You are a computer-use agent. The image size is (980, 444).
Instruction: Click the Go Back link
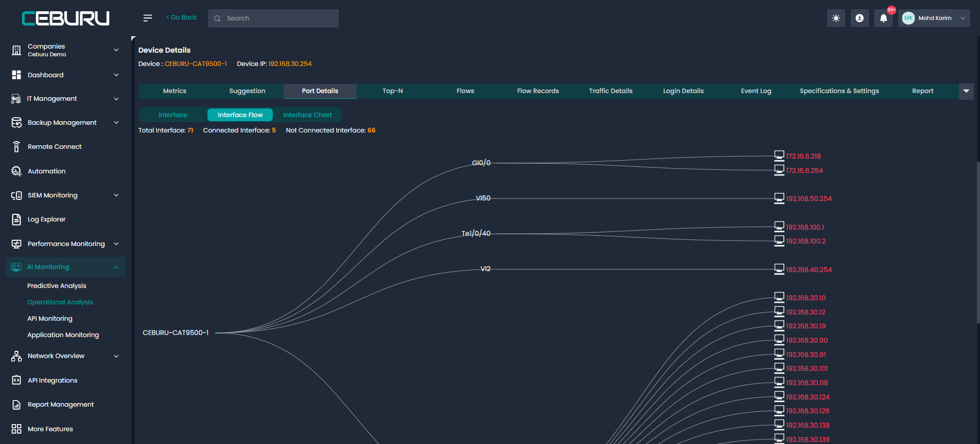click(x=181, y=17)
